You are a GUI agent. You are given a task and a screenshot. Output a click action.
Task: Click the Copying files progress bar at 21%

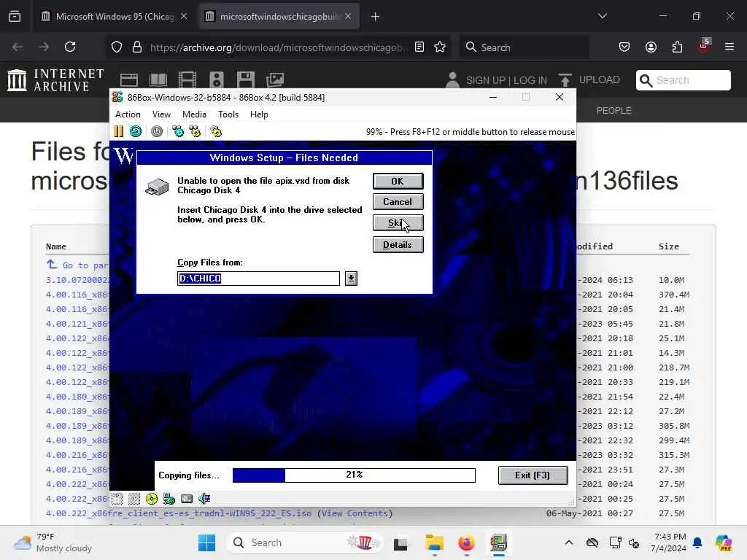(354, 475)
